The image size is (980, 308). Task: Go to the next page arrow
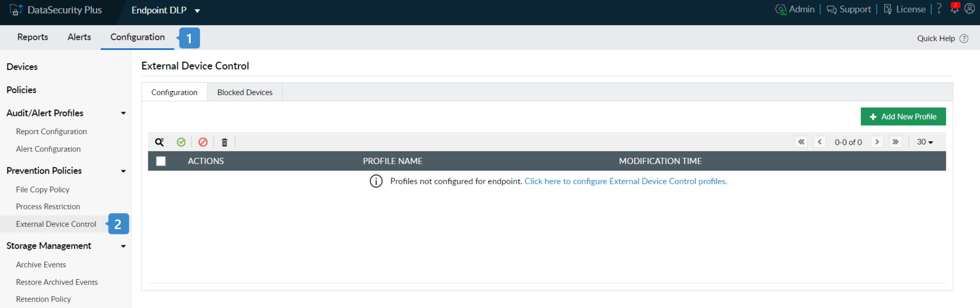click(x=877, y=142)
